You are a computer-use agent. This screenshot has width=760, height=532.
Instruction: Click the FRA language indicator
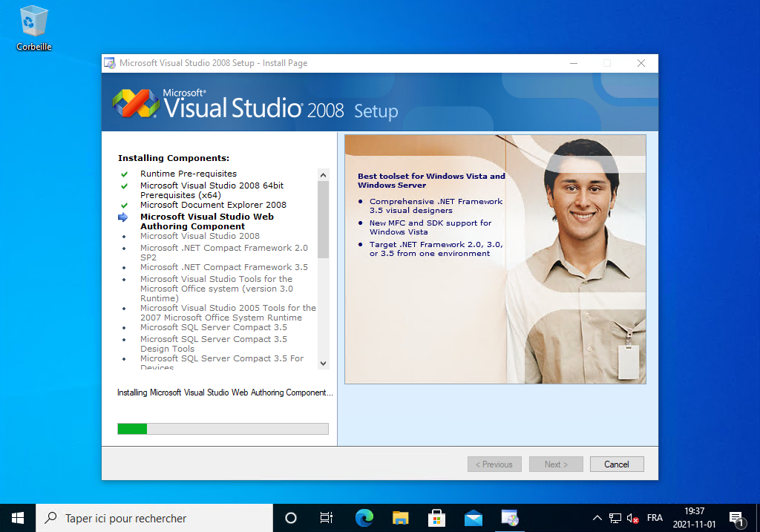(655, 518)
